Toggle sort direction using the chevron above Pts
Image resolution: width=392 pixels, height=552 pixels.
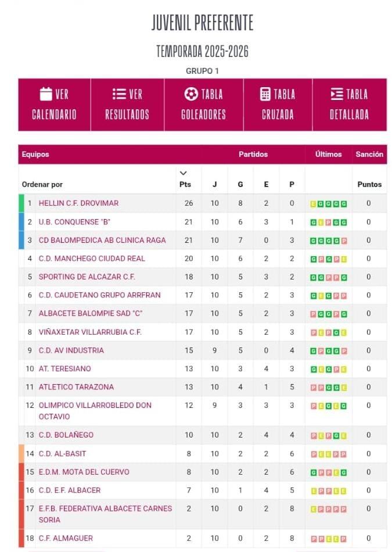(184, 172)
